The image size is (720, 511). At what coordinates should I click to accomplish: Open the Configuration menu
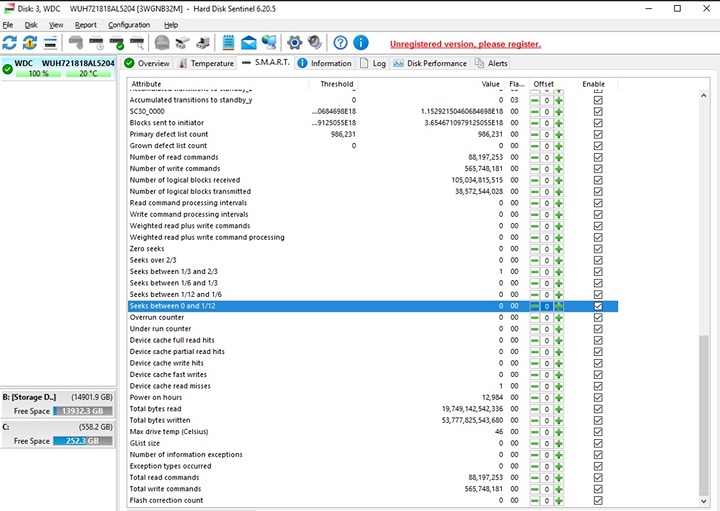coord(129,25)
